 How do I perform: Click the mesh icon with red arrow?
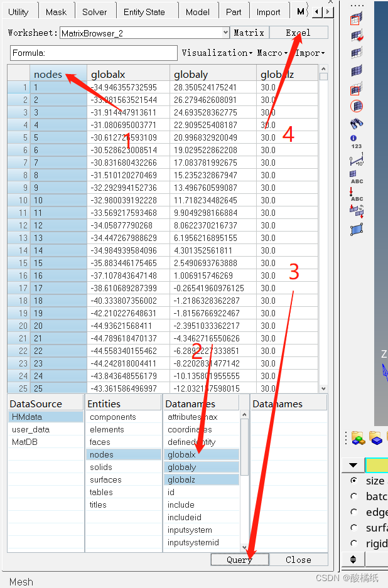357,36
